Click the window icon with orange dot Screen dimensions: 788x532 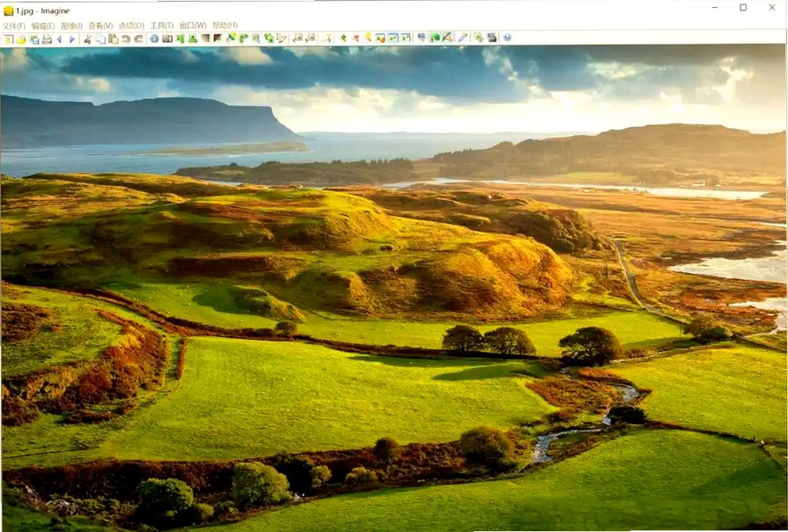click(380, 39)
